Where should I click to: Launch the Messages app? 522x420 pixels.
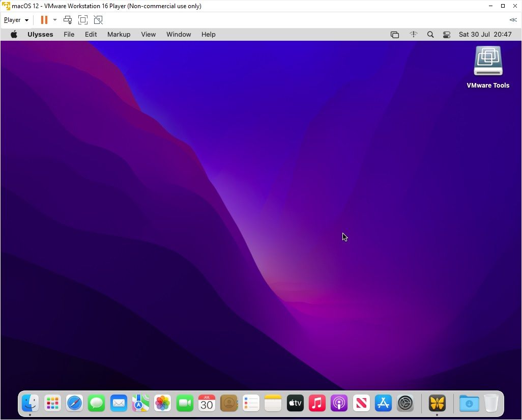click(x=96, y=403)
